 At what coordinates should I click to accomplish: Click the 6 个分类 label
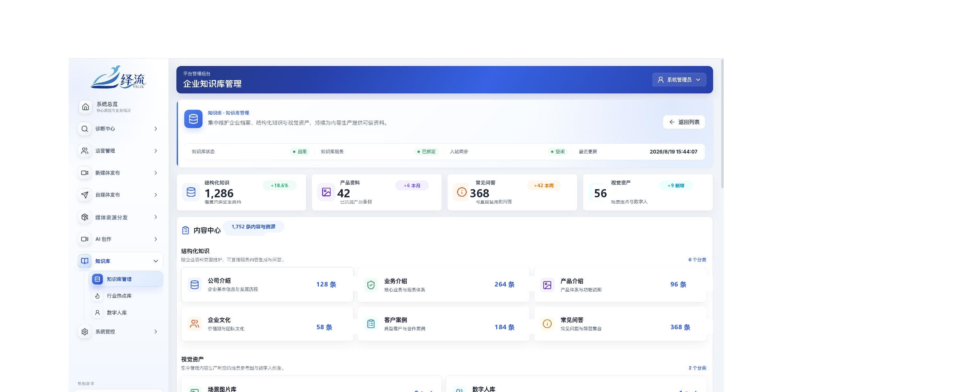tap(697, 260)
